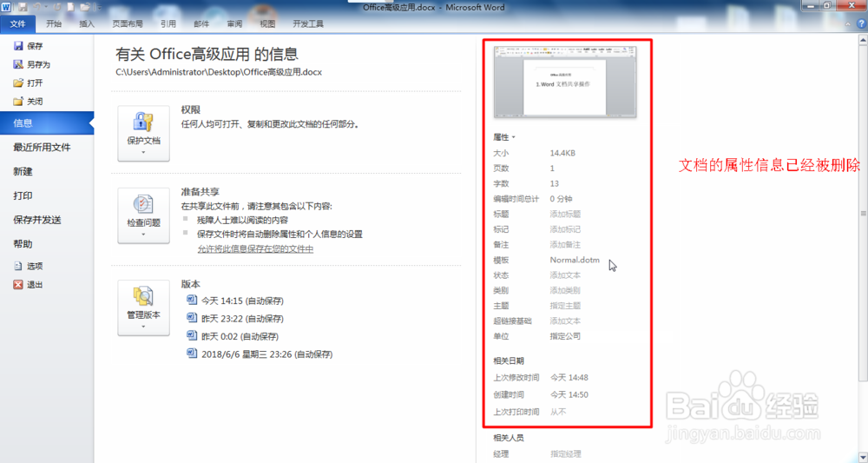The height and width of the screenshot is (463, 868).
Task: Click the 选项 icon in the sidebar
Action: 18,266
